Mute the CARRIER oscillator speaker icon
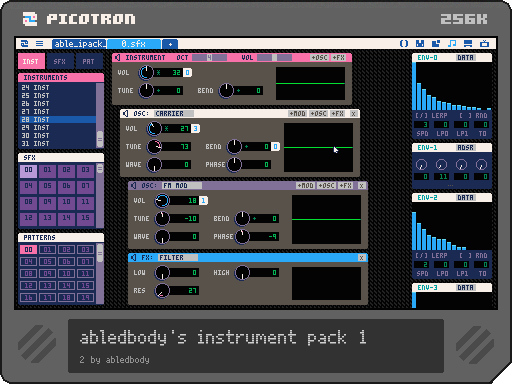 (126, 114)
